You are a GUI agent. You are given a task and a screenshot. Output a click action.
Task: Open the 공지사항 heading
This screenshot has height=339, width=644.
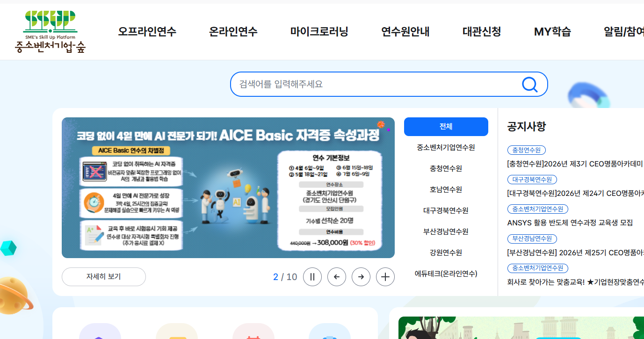pos(526,126)
